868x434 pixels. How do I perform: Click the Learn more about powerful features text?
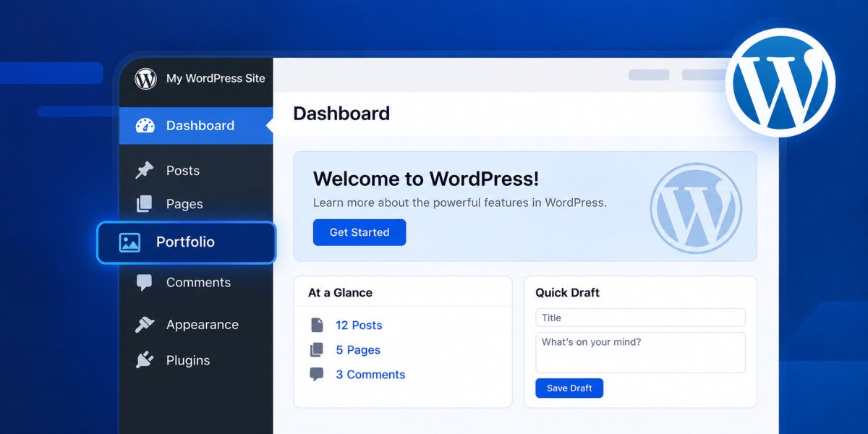(x=460, y=203)
